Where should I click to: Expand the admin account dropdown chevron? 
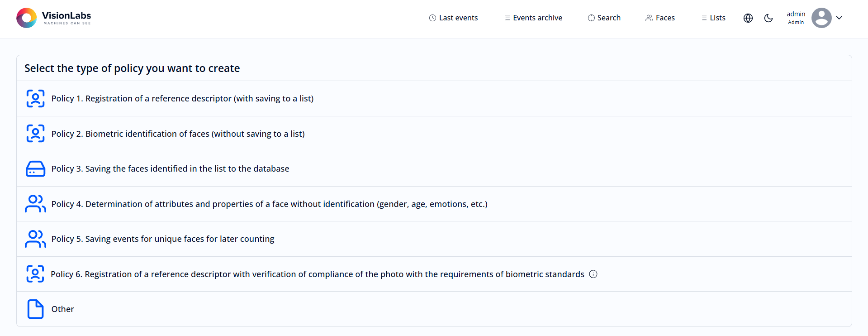[840, 18]
